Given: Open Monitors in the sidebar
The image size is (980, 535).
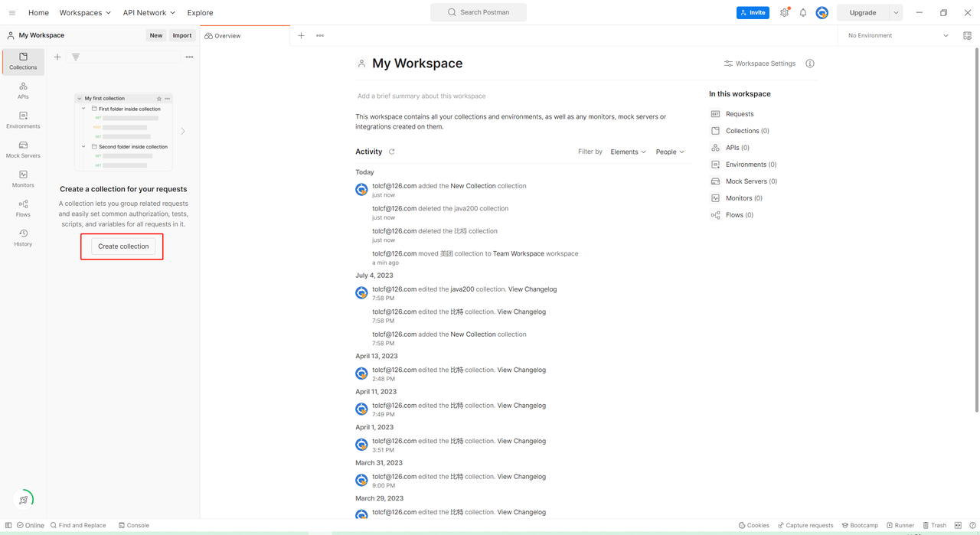Looking at the screenshot, I should (23, 180).
